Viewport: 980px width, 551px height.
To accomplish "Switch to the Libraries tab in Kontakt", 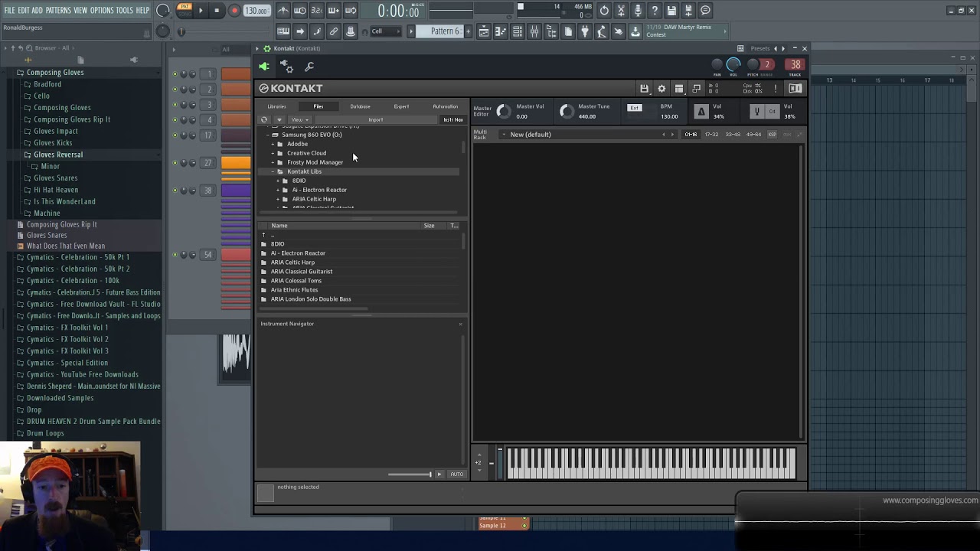I will [x=276, y=106].
